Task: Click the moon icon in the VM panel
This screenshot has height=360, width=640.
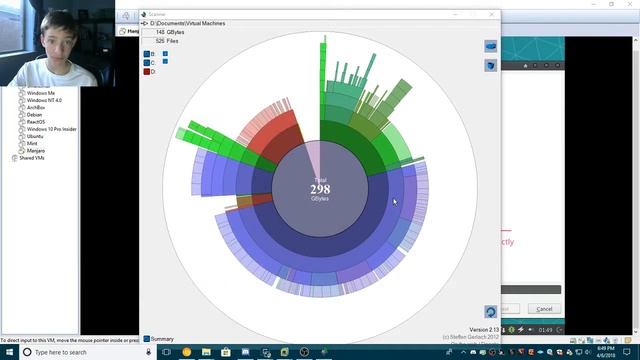Action: tap(559, 330)
